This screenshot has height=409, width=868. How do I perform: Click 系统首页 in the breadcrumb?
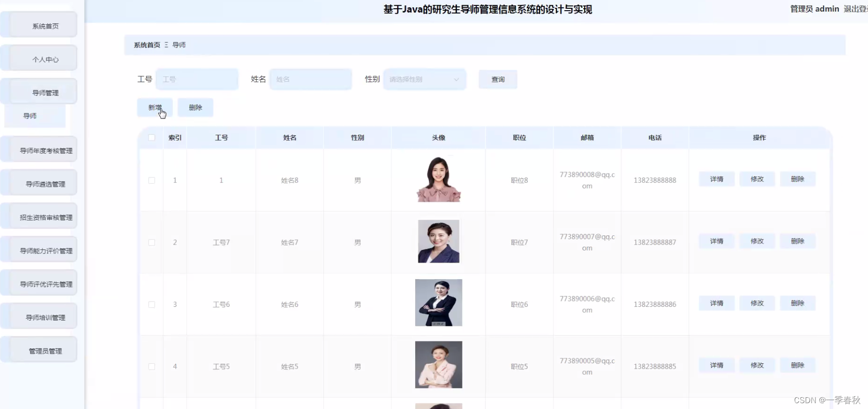[x=147, y=45]
